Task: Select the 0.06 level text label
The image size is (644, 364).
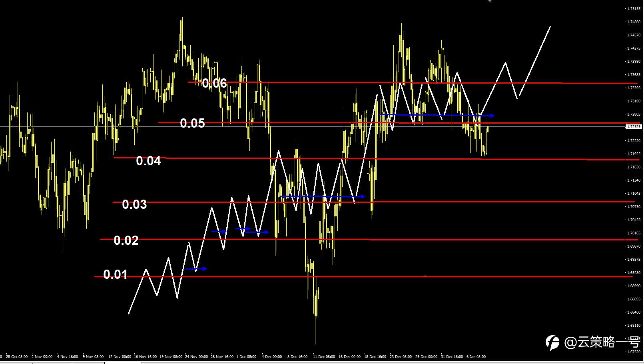Action: coord(214,83)
